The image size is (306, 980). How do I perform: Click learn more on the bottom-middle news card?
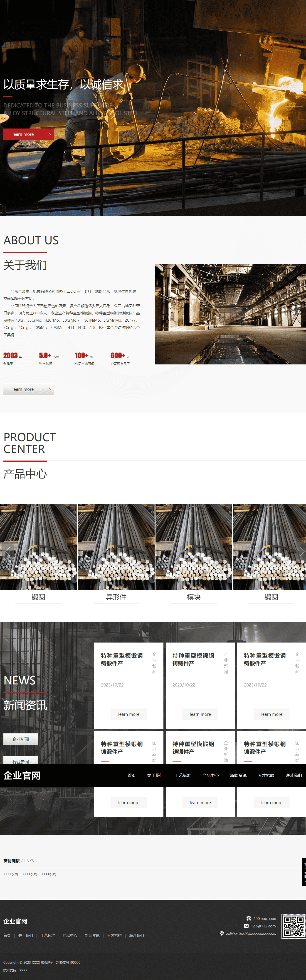tap(200, 802)
